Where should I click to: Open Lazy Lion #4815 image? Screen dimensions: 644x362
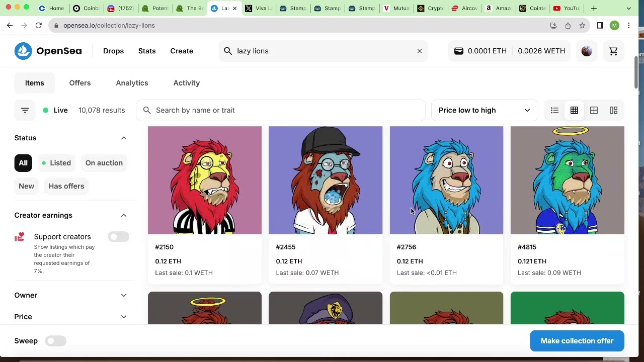point(568,180)
